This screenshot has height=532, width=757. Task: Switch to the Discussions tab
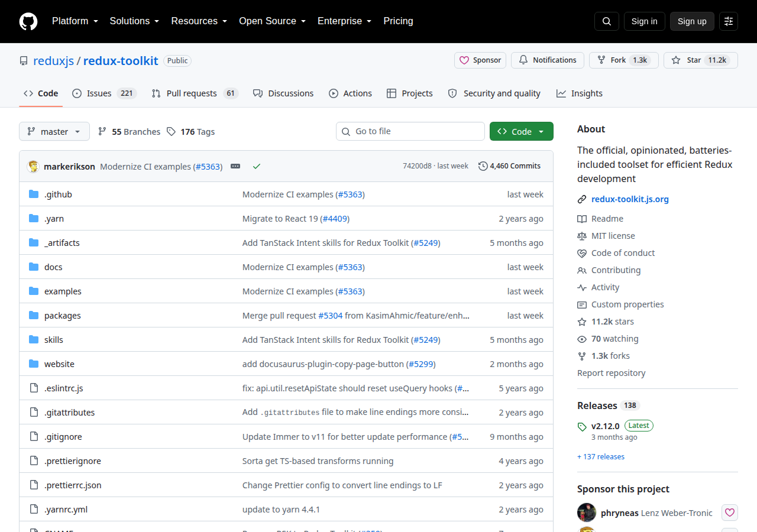[x=283, y=93]
